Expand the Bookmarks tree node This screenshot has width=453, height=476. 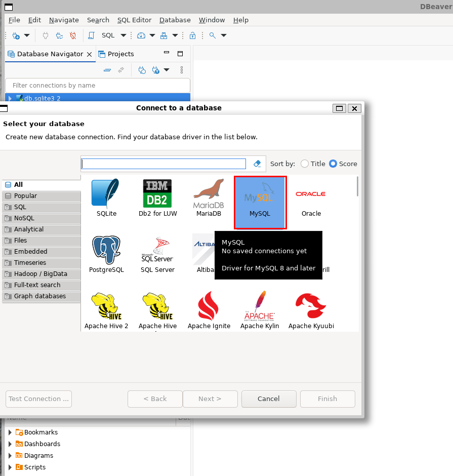10,432
